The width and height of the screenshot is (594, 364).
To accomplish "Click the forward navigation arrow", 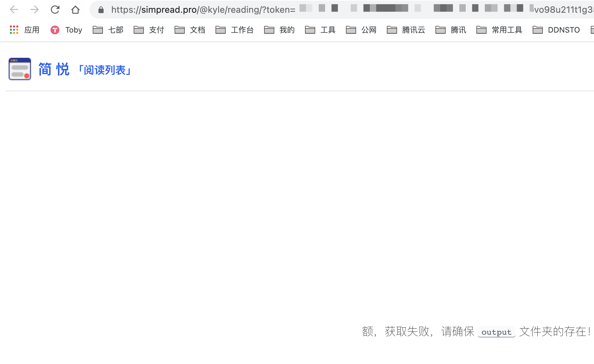I will coord(35,10).
